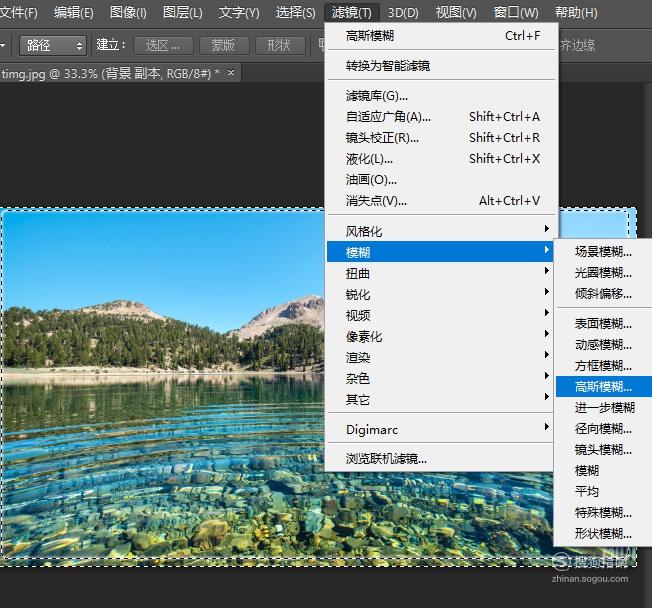
Task: Select 场景模糊... in blur submenu
Action: 604,252
